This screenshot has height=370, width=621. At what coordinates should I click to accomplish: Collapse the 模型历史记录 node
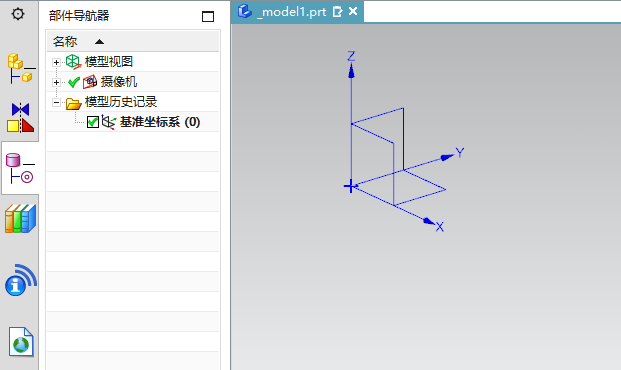coord(56,103)
